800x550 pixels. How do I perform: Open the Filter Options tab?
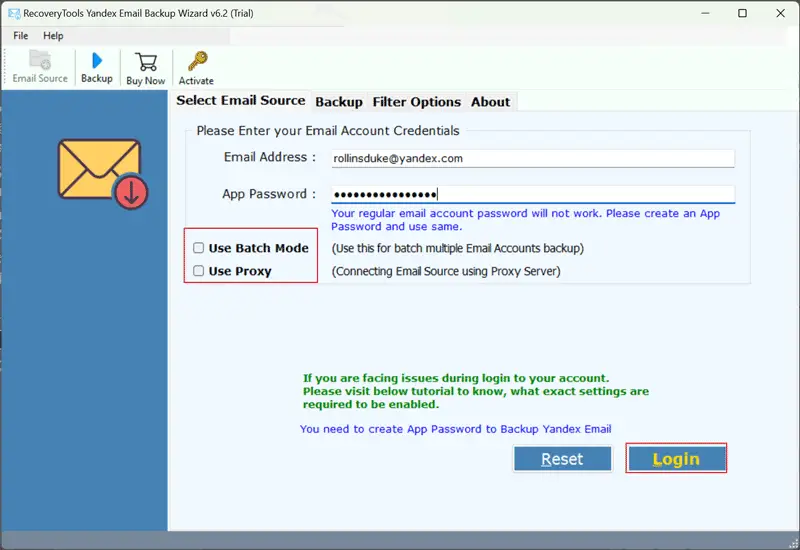click(416, 102)
